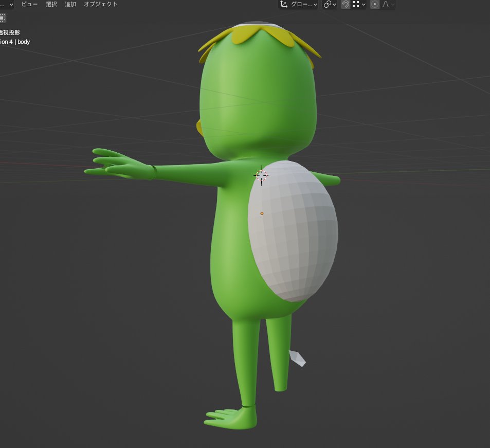
Task: Toggle the snap magnet icon
Action: [346, 5]
